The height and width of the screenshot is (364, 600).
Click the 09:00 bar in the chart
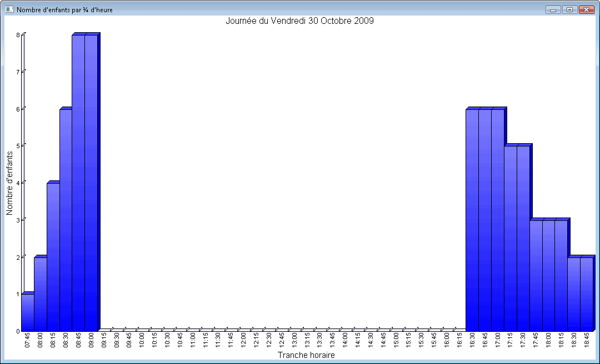click(x=91, y=183)
